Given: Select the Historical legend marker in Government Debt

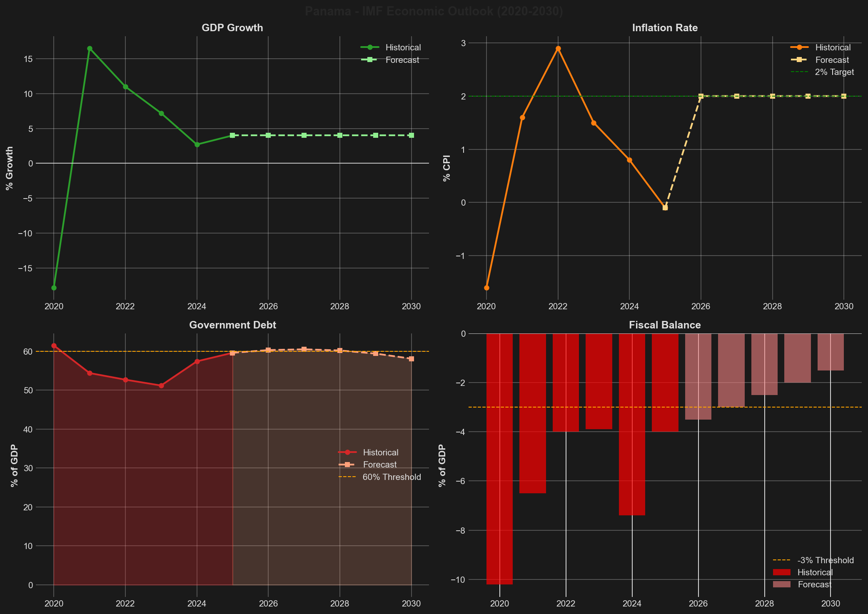Looking at the screenshot, I should (x=347, y=452).
